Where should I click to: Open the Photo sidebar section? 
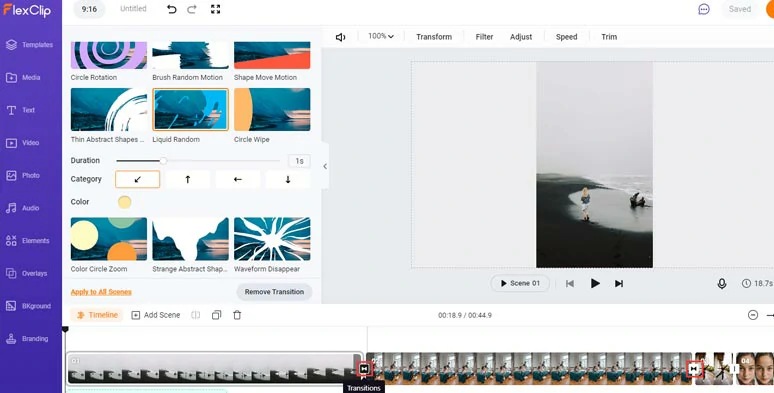pyautogui.click(x=23, y=175)
